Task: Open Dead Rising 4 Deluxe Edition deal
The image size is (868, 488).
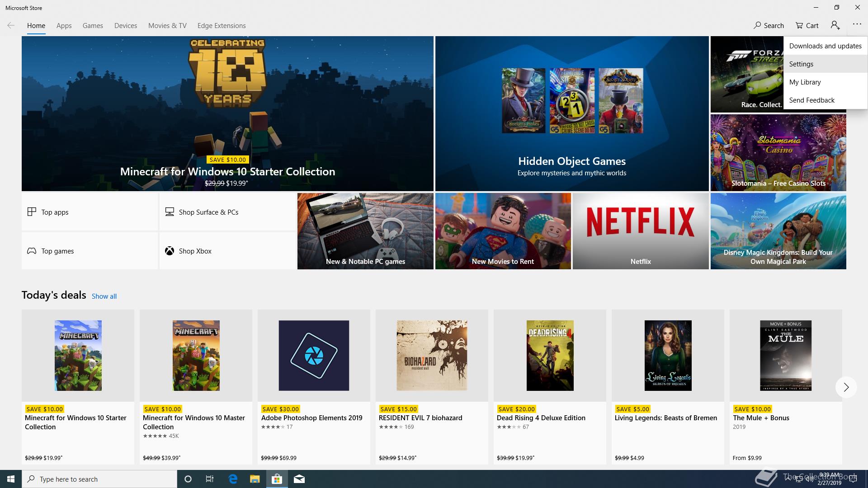Action: (x=550, y=387)
